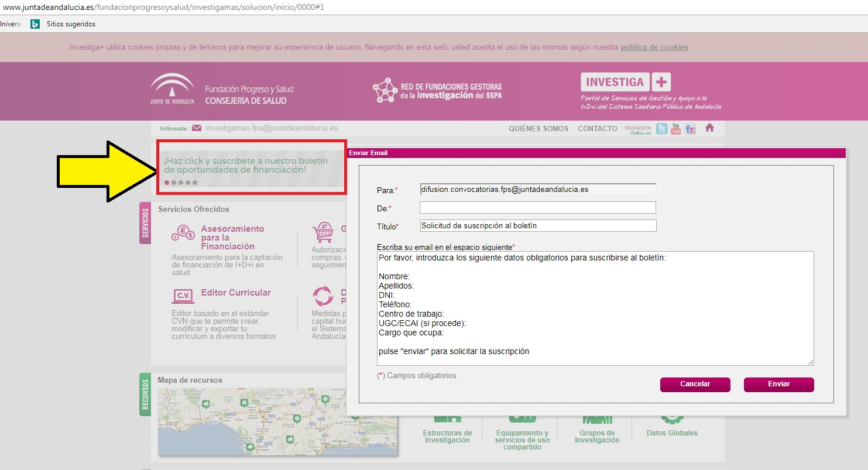Screen dimensions: 868x470
Task: Click the investigamas.fps@juntadeandalucia.es email address
Action: 272,128
